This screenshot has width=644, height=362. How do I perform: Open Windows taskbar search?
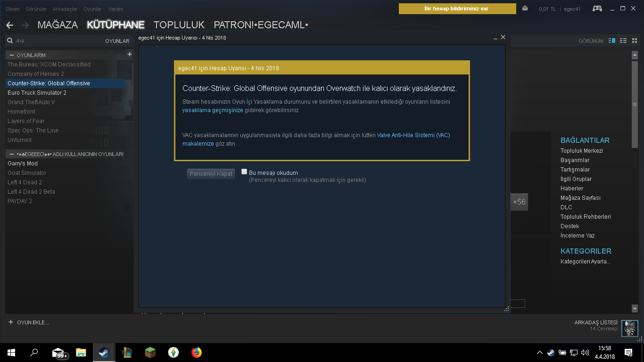point(34,352)
